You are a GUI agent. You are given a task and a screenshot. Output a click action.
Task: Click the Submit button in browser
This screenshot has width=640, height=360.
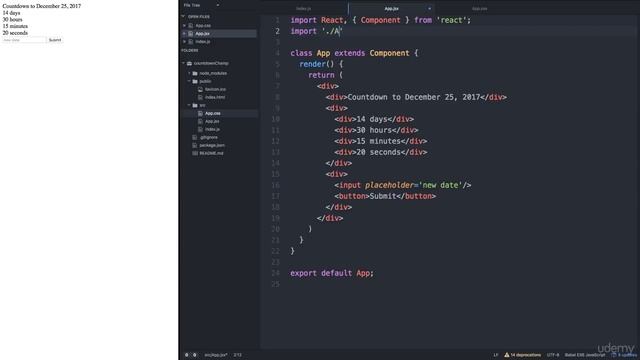pyautogui.click(x=55, y=40)
